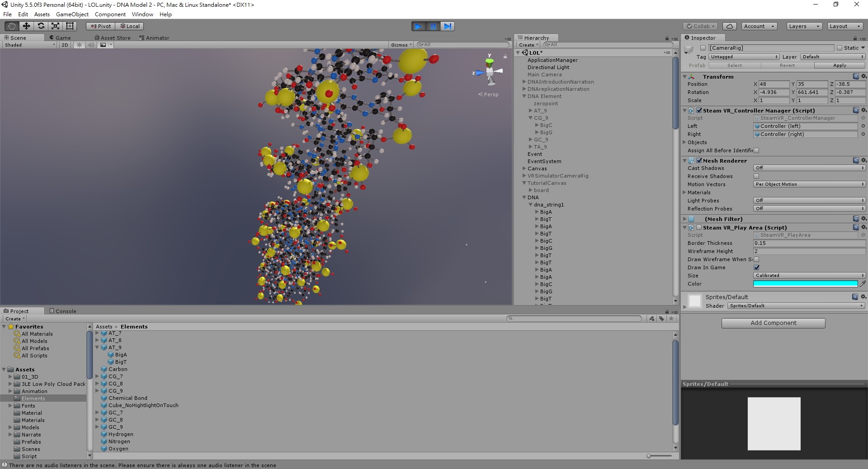Expand the Canvas hierarchy item
The height and width of the screenshot is (469, 868).
pyautogui.click(x=524, y=169)
